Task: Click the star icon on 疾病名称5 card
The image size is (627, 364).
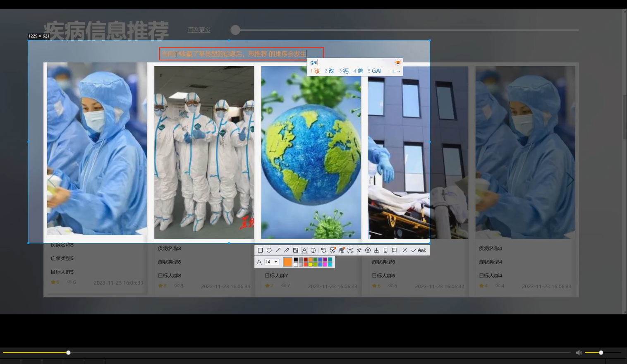Action: 53,282
